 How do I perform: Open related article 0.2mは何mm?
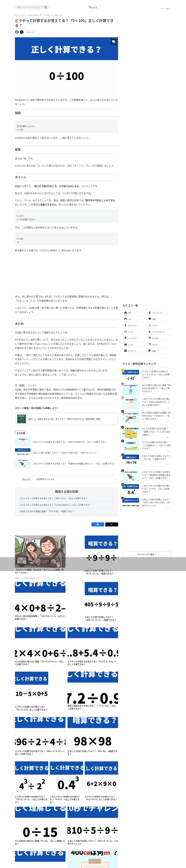[55, 505]
